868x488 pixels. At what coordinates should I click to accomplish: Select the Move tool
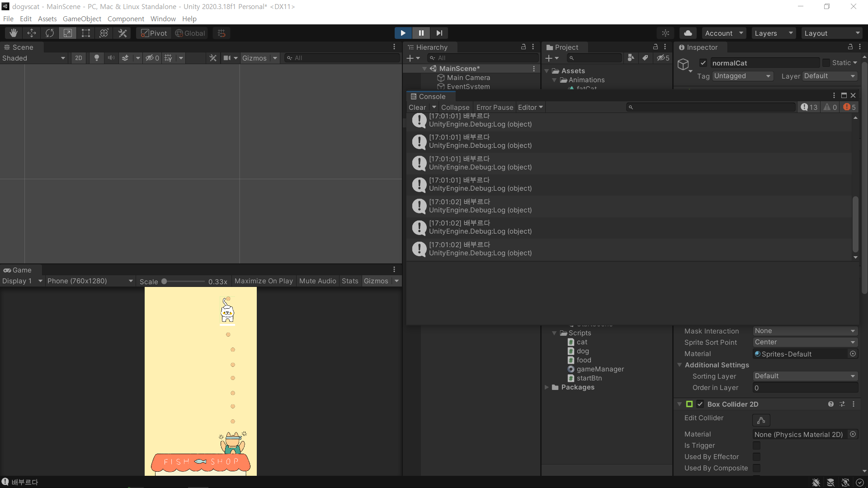click(32, 33)
